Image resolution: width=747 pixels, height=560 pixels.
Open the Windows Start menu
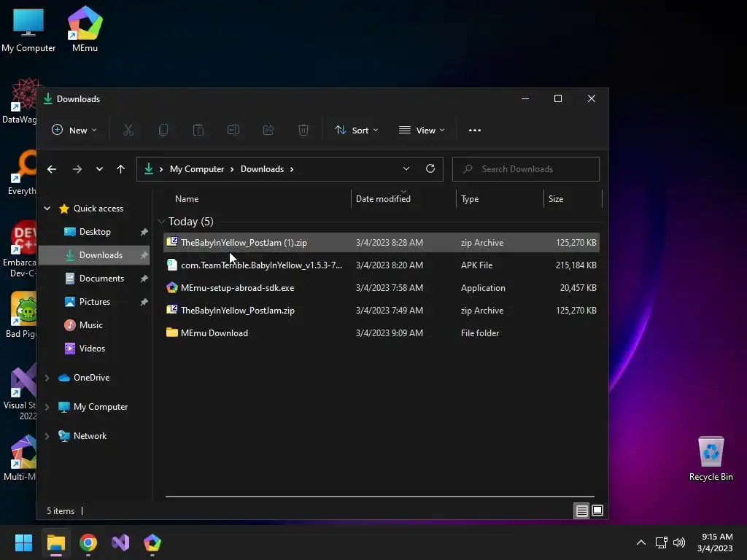click(x=23, y=542)
